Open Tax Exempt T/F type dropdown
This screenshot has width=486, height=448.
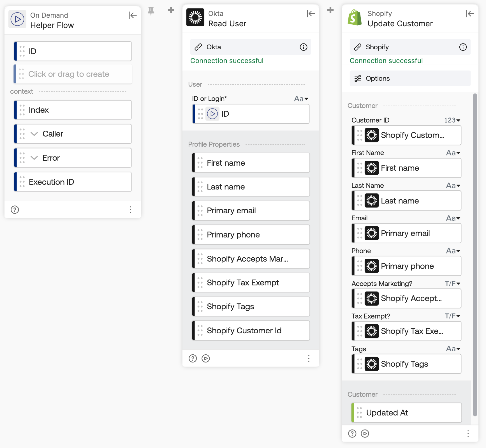click(453, 316)
